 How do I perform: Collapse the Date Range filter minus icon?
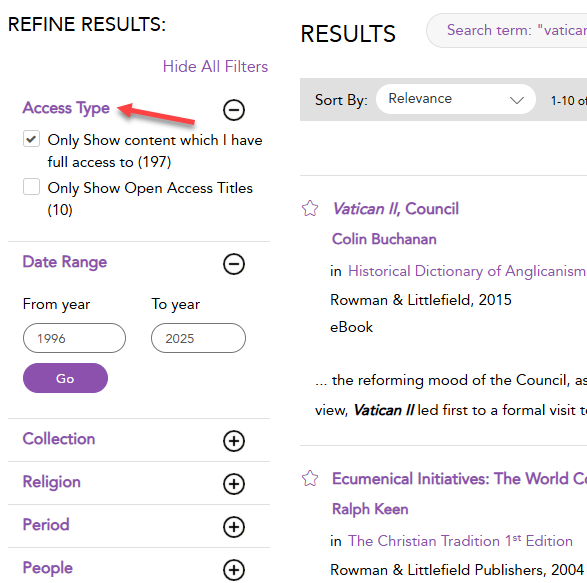click(x=234, y=264)
